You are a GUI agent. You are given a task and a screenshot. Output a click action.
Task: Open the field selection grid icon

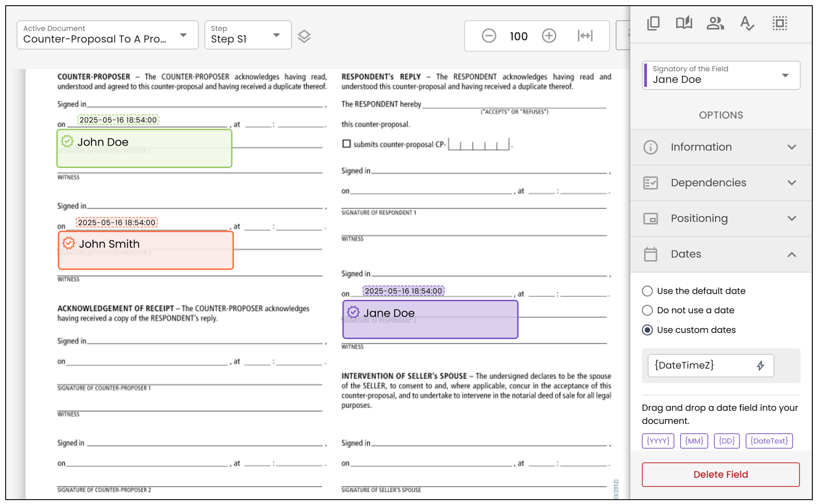[x=780, y=23]
